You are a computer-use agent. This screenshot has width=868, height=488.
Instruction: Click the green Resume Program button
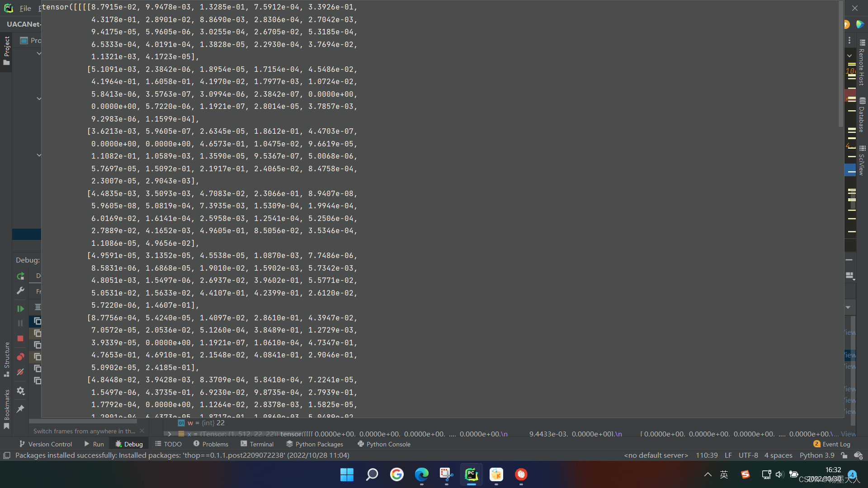pyautogui.click(x=20, y=309)
